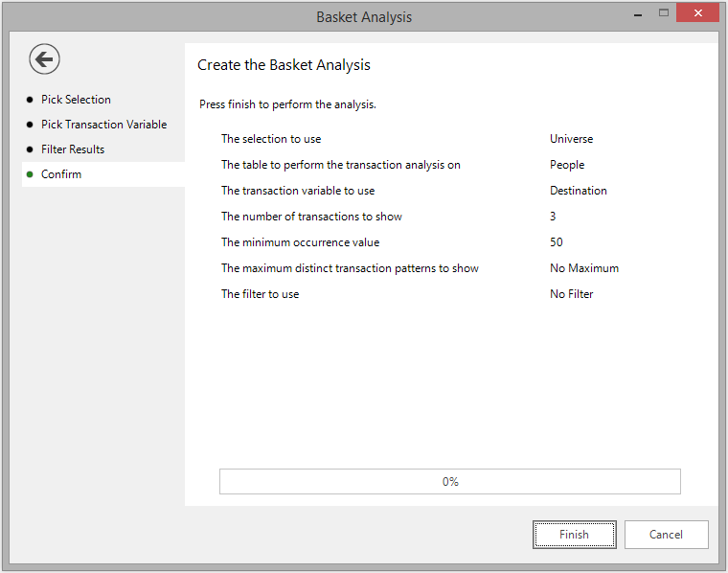Click the 'Create the Basket Analysis' heading
Screen dimensions: 728x573
pos(284,65)
